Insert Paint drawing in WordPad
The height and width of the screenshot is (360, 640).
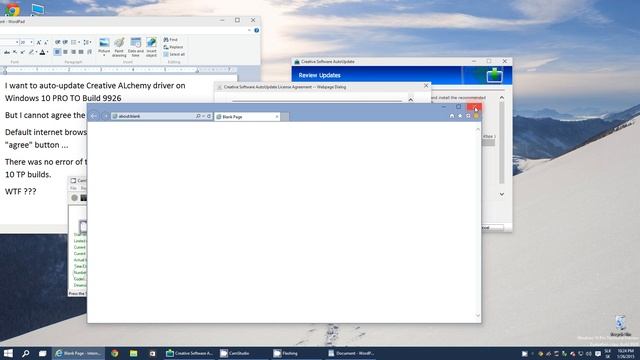click(x=119, y=47)
